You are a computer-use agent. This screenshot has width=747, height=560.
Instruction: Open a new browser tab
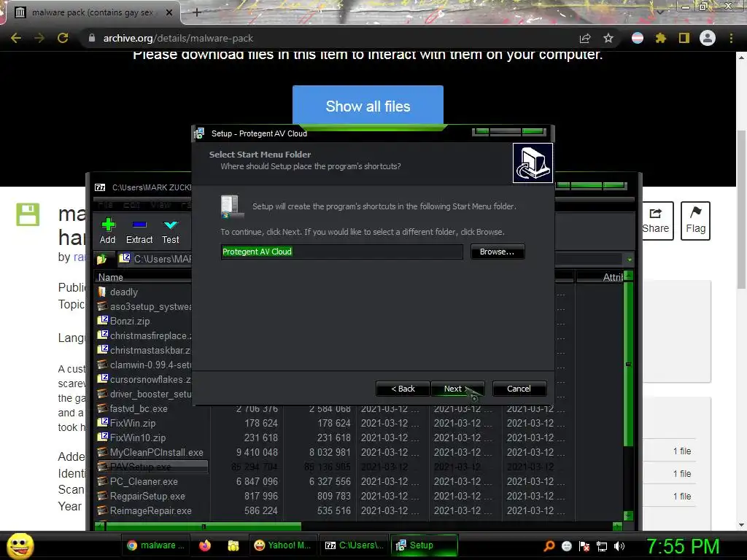pos(197,12)
